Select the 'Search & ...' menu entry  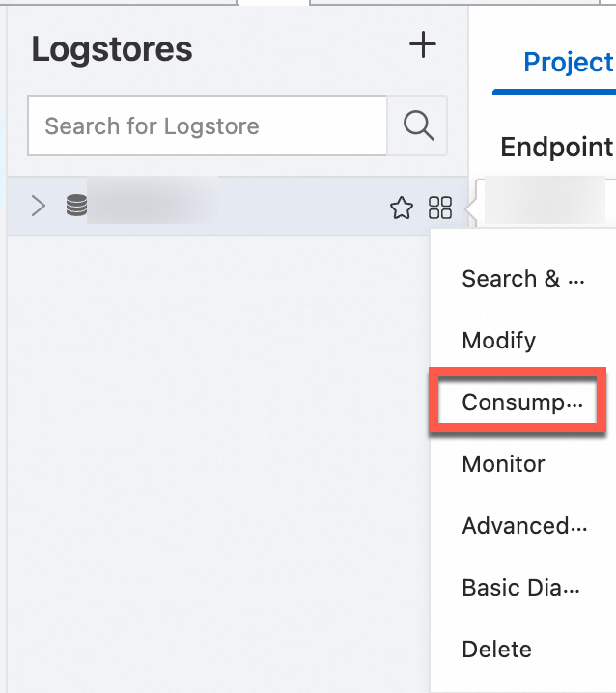(523, 279)
